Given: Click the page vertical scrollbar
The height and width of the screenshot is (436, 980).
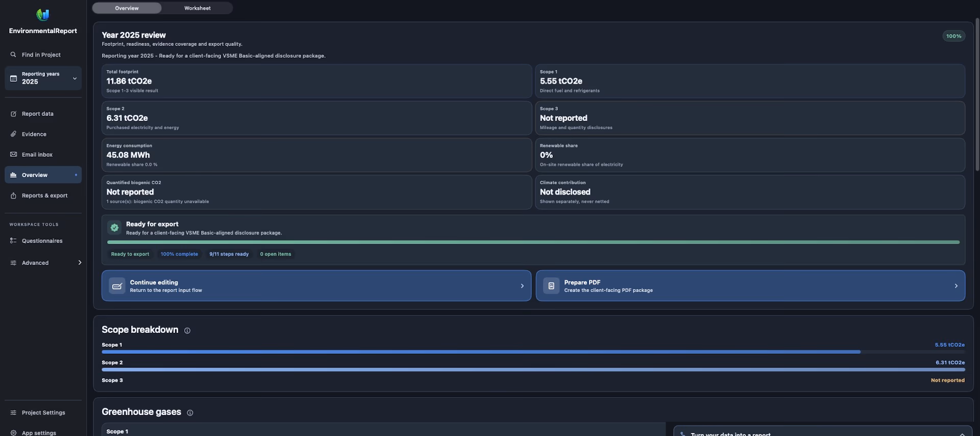Looking at the screenshot, I should coord(977,94).
